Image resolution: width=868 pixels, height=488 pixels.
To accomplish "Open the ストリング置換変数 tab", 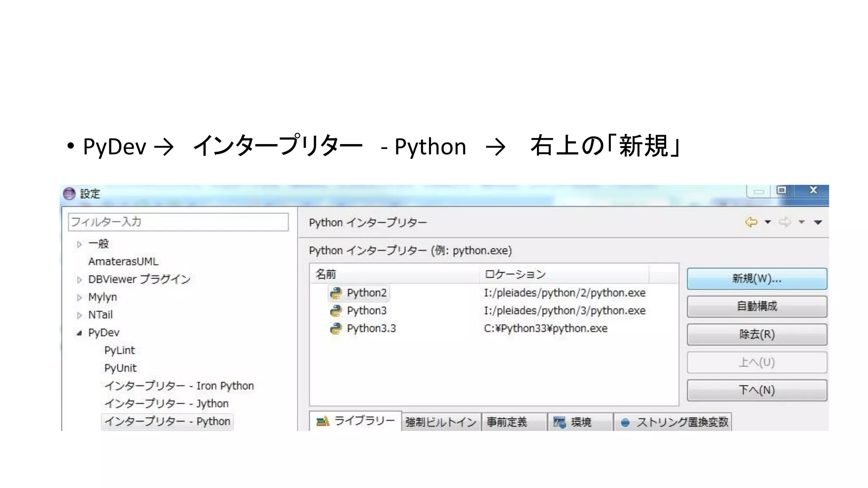I will (673, 422).
